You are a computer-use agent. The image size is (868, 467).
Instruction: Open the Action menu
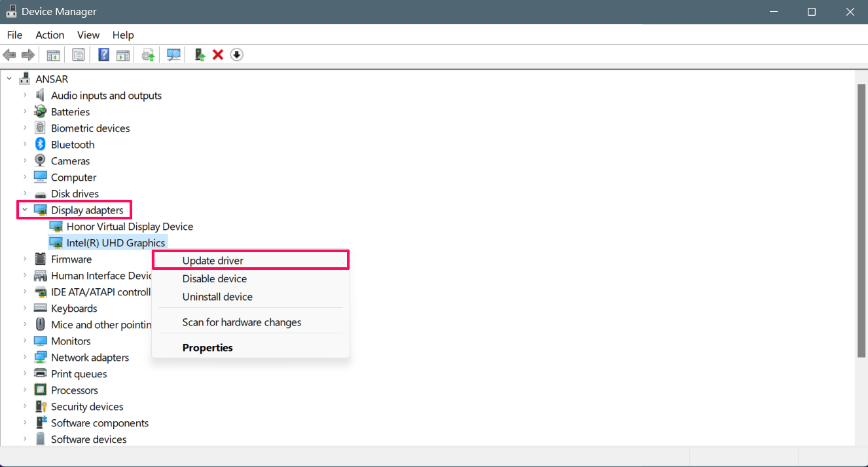(50, 35)
